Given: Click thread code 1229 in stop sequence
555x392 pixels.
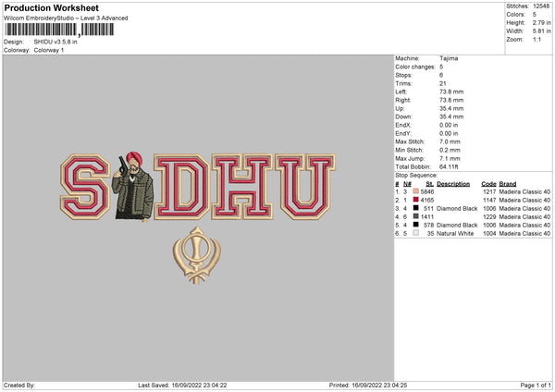Looking at the screenshot, I should [x=489, y=217].
